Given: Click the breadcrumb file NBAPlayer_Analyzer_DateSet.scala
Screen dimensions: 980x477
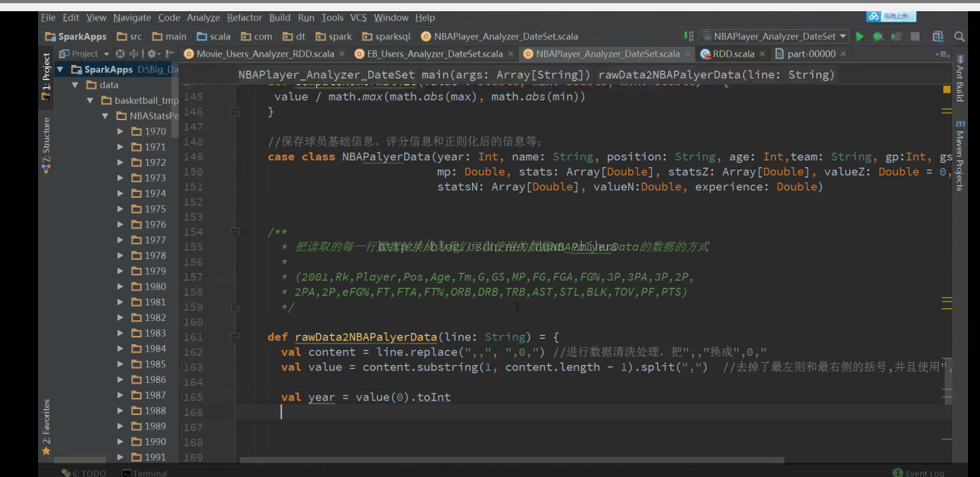Looking at the screenshot, I should click(x=499, y=36).
